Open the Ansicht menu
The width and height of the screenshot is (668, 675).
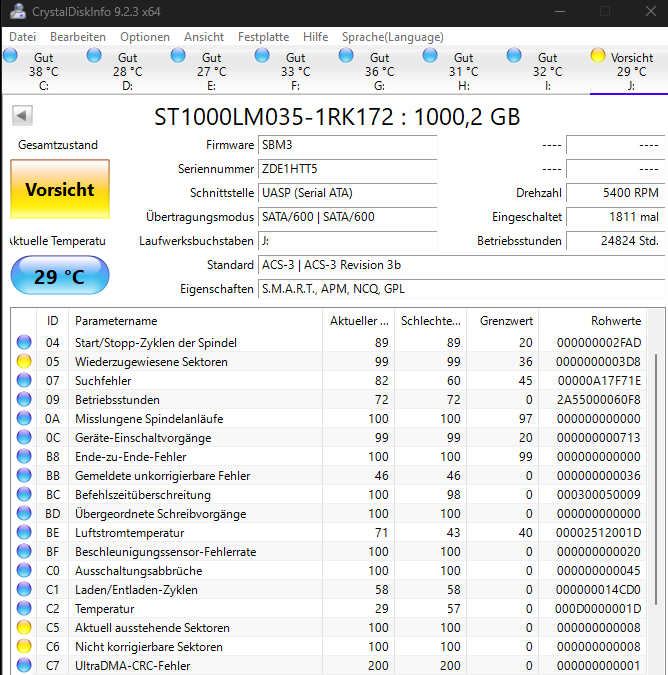click(x=204, y=37)
